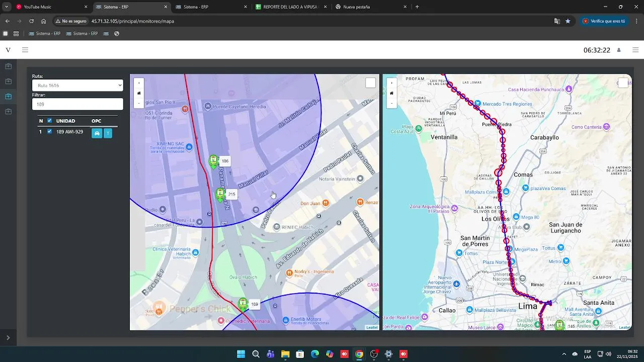644x362 pixels.
Task: Go to the browser home page
Action: tap(44, 21)
